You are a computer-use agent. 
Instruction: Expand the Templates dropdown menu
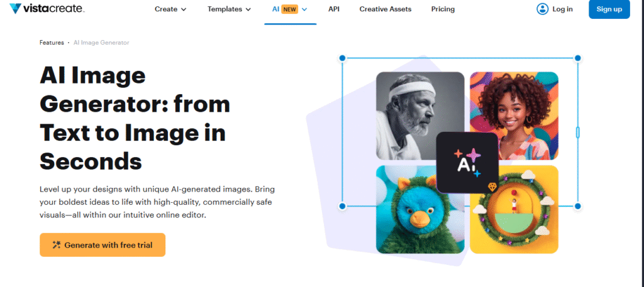229,9
